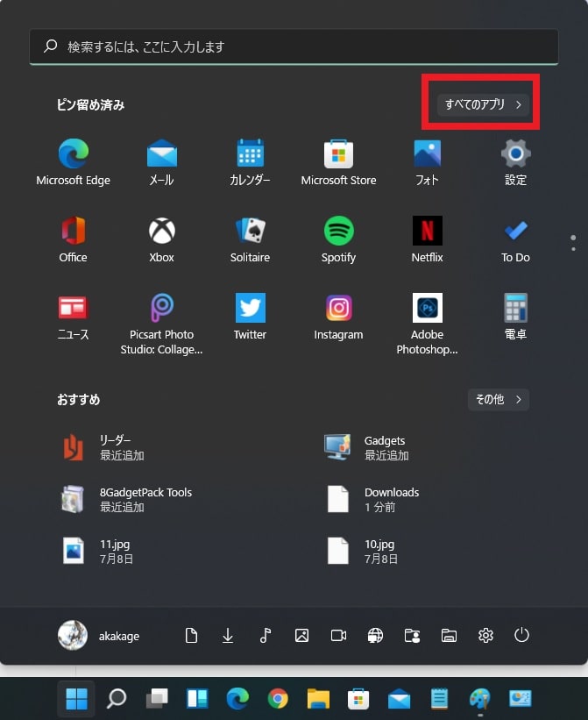Open Pictures folder shortcut icon
588x720 pixels.
[301, 636]
